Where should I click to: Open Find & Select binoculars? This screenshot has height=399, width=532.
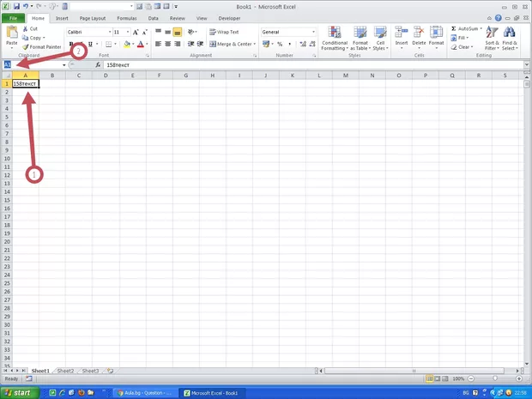[x=510, y=39]
